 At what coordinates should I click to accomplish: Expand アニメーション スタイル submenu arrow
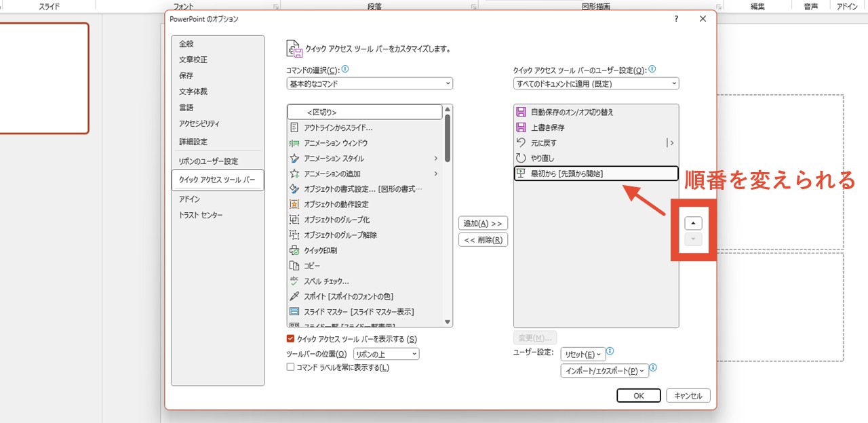tap(435, 159)
